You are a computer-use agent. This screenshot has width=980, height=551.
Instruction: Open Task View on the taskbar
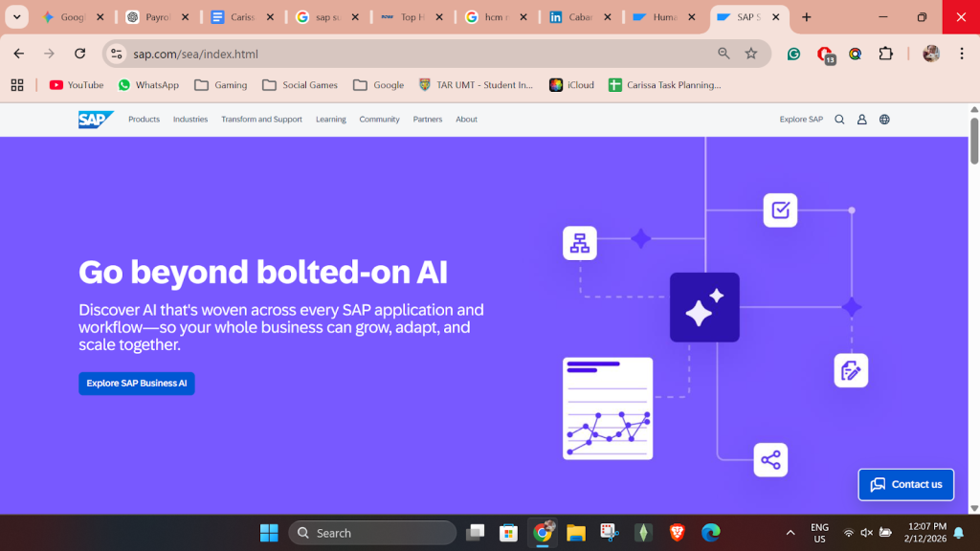[x=475, y=533]
